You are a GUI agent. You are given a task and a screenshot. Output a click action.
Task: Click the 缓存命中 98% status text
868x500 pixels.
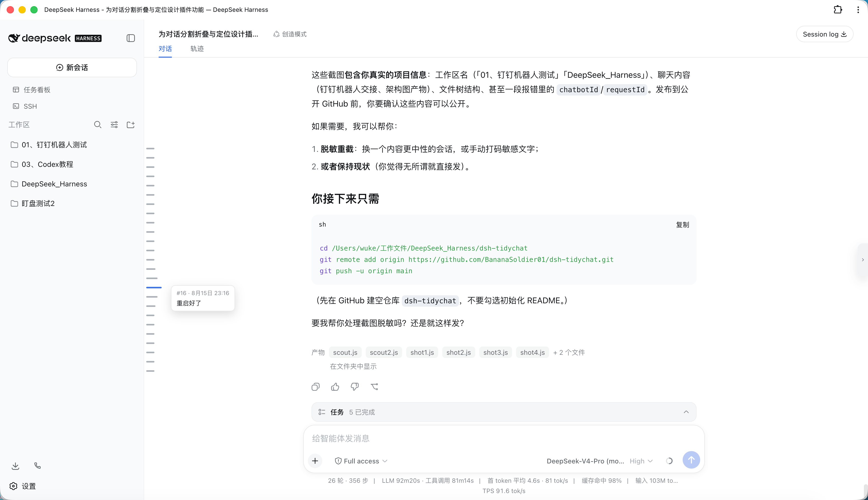point(601,481)
